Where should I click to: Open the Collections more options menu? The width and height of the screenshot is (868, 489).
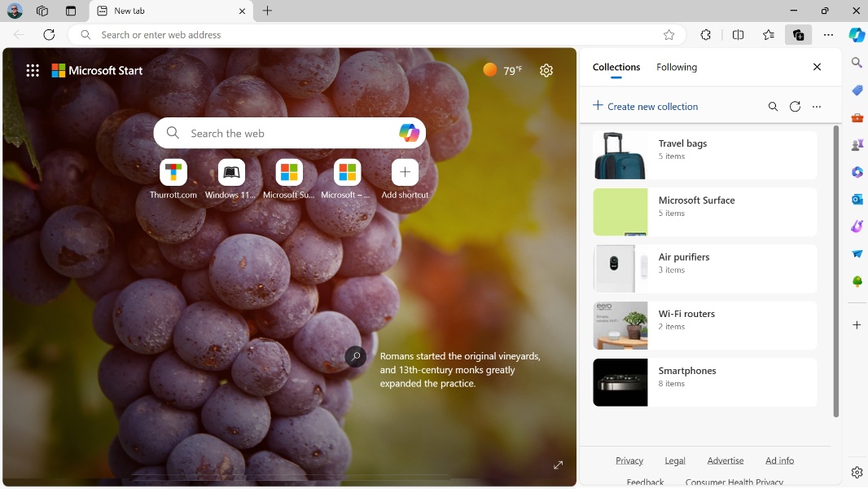(x=817, y=106)
